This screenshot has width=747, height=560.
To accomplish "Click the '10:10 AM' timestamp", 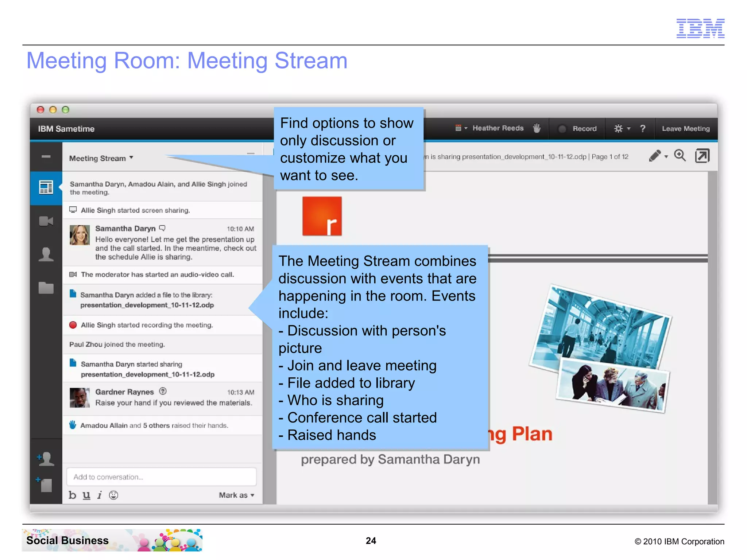I will [240, 229].
